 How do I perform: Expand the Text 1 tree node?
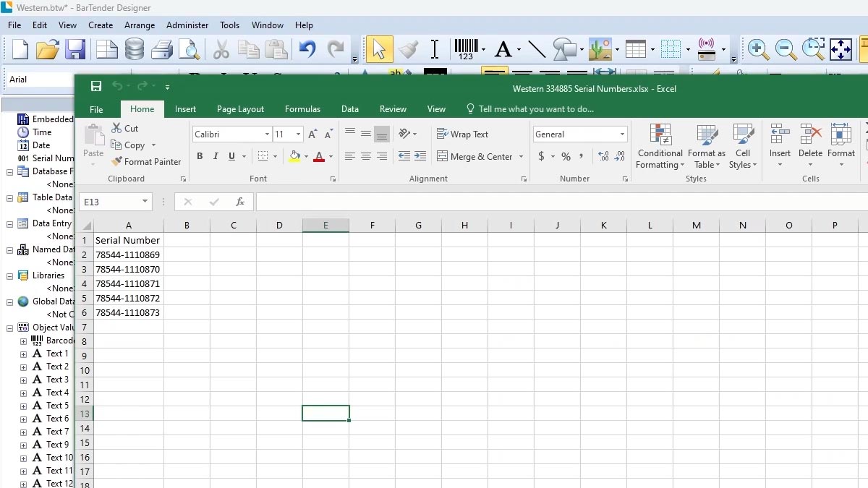click(x=22, y=354)
